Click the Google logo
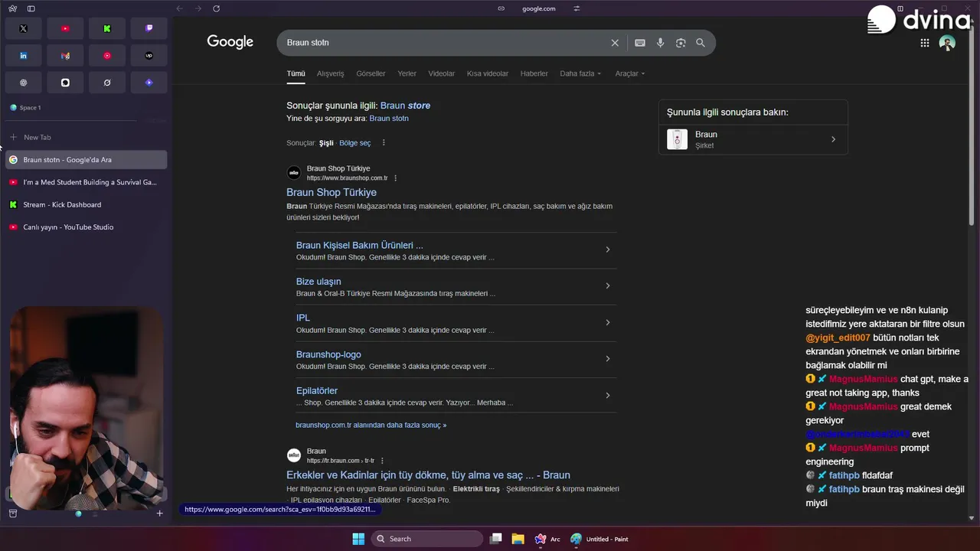This screenshot has height=551, width=980. [230, 42]
